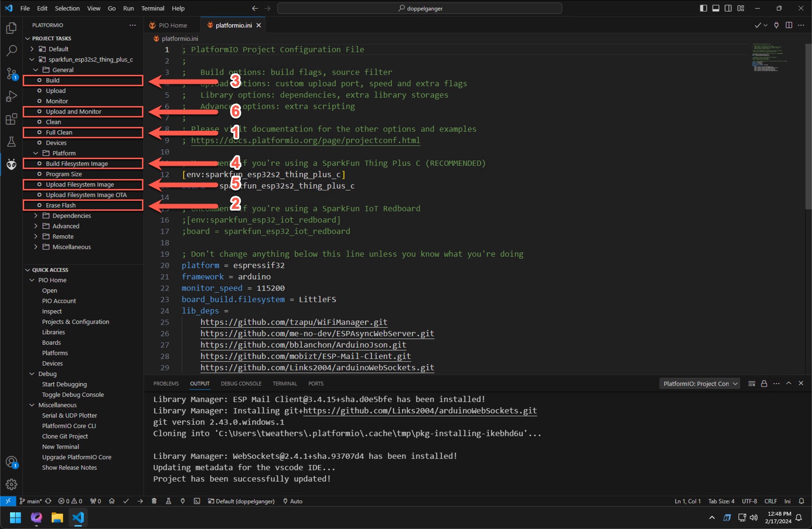The width and height of the screenshot is (812, 529).
Task: Open the Extensions view icon
Action: coord(11,119)
